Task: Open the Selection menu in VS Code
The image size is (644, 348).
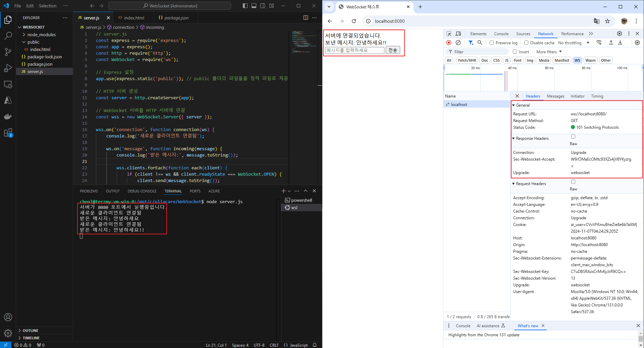Action: pyautogui.click(x=48, y=6)
